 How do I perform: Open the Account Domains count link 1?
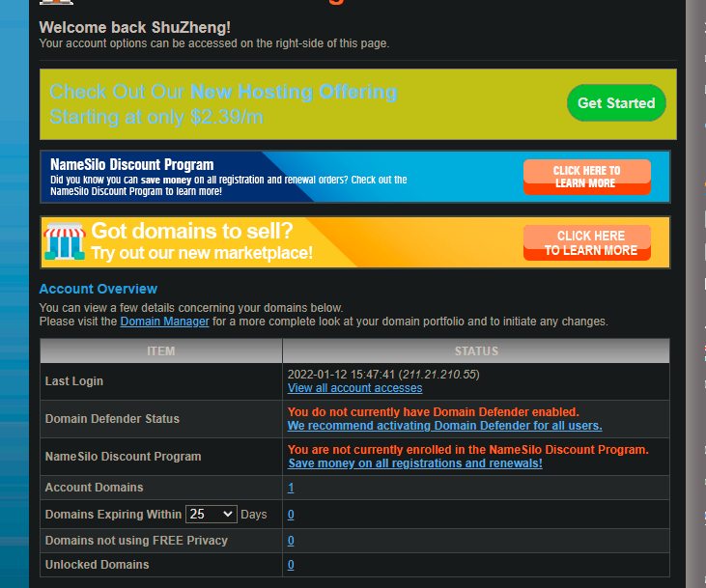click(x=291, y=488)
